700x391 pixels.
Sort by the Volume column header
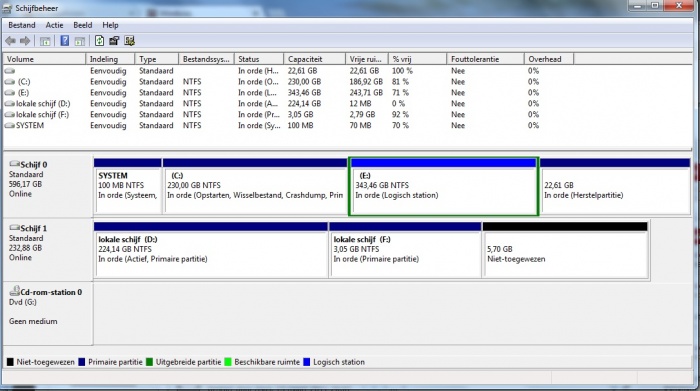(x=44, y=59)
